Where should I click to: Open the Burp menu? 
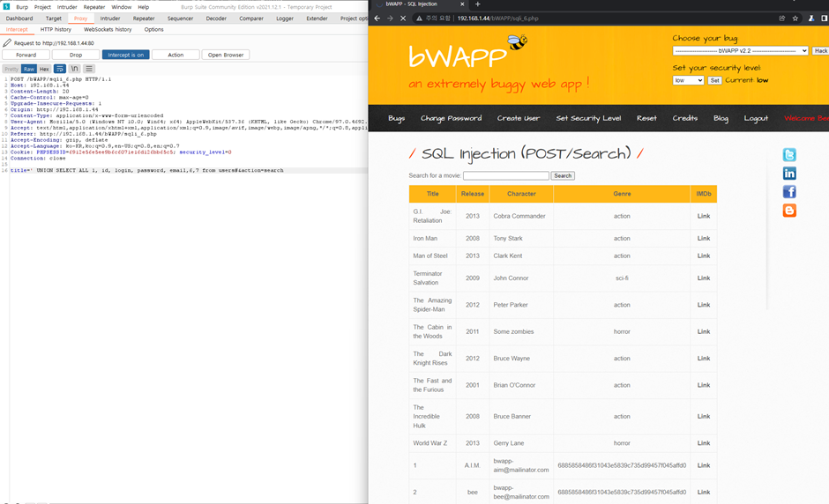(22, 7)
